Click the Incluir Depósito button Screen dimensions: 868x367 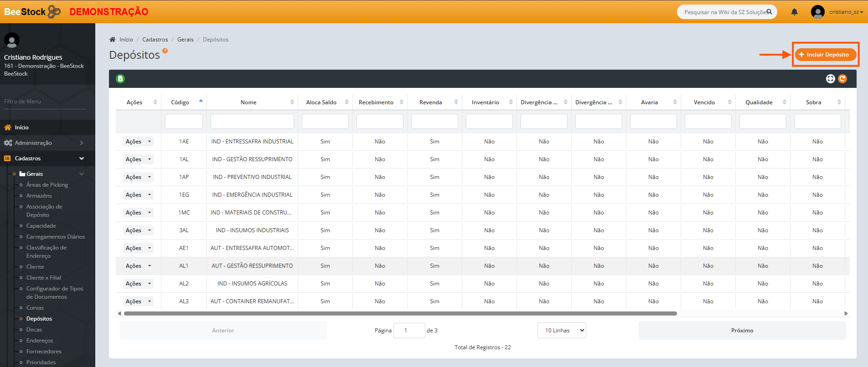[x=826, y=55]
